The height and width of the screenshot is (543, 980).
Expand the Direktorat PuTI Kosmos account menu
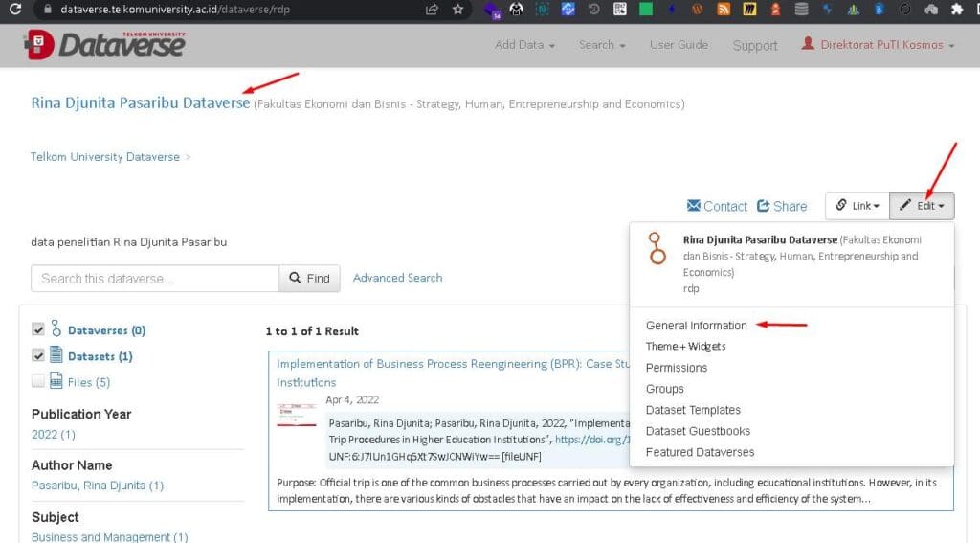pos(879,44)
